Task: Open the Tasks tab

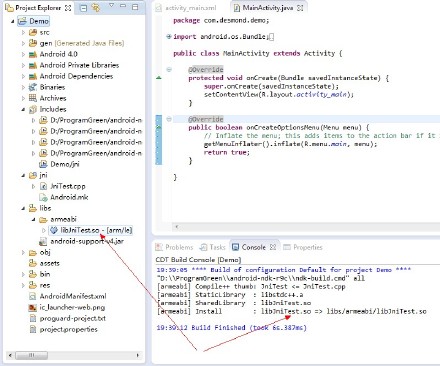Action: coord(212,247)
